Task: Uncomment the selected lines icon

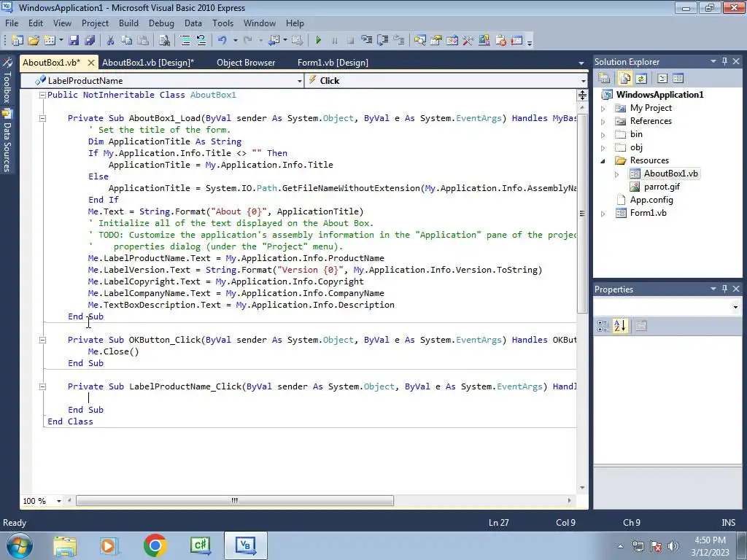Action: 201,41
